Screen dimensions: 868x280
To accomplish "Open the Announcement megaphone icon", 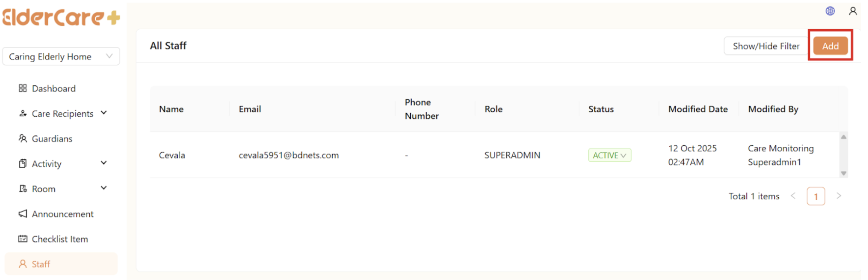I will click(23, 214).
